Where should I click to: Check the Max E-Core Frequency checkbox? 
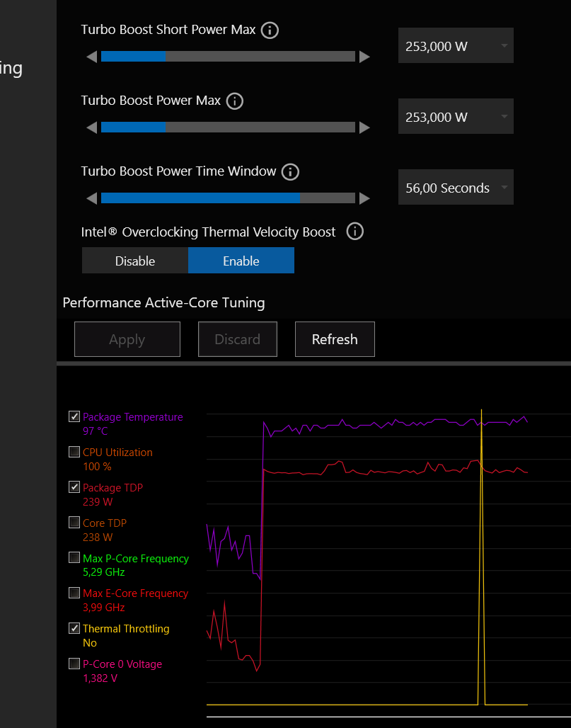pyautogui.click(x=74, y=593)
